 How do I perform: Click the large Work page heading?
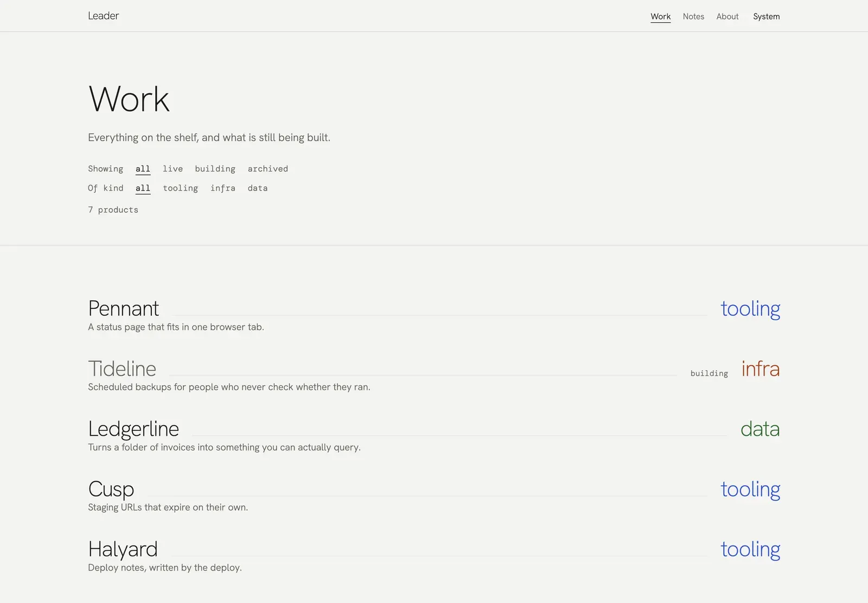pyautogui.click(x=129, y=99)
